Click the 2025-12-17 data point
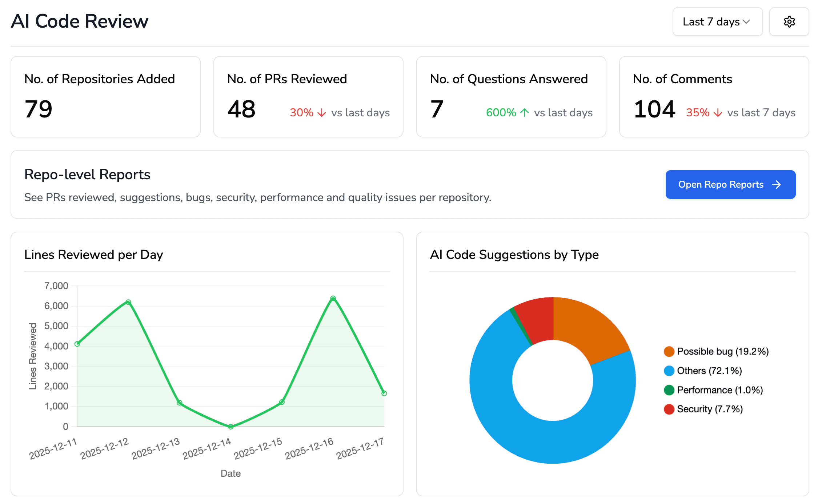This screenshot has width=818, height=504. 384,393
